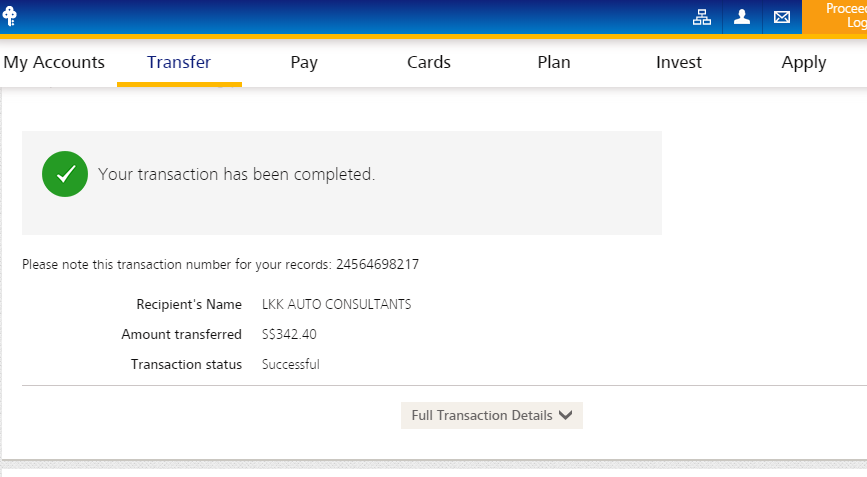Click recipient value LKK AUTO CONSULTANTS
This screenshot has width=867, height=477.
336,304
